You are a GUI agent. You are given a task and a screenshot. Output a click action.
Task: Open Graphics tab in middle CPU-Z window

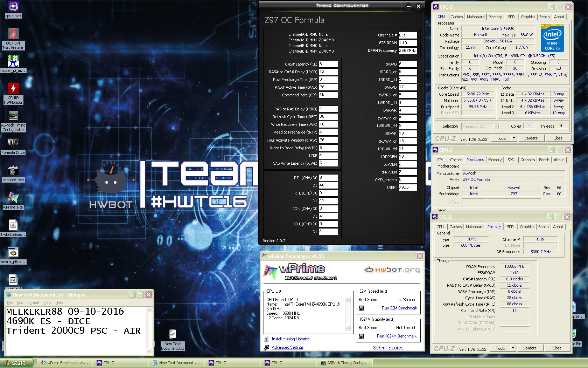click(x=527, y=160)
